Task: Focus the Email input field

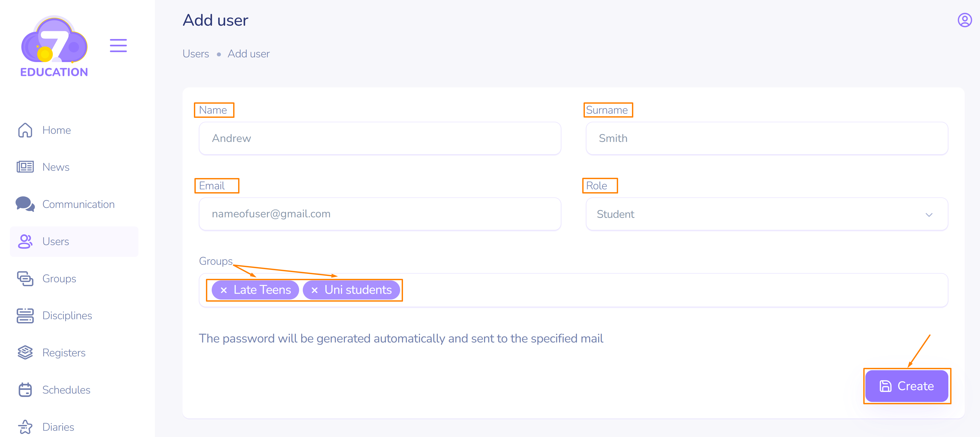Action: 379,214
